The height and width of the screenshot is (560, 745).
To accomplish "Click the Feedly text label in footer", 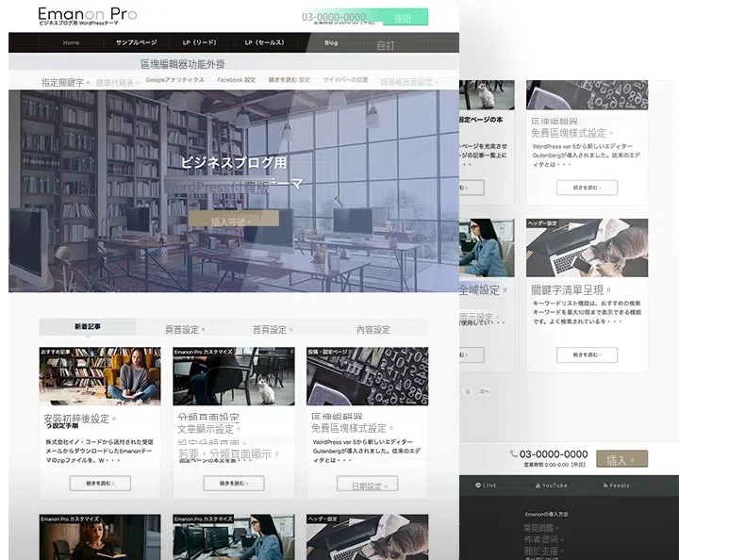I will 620,486.
